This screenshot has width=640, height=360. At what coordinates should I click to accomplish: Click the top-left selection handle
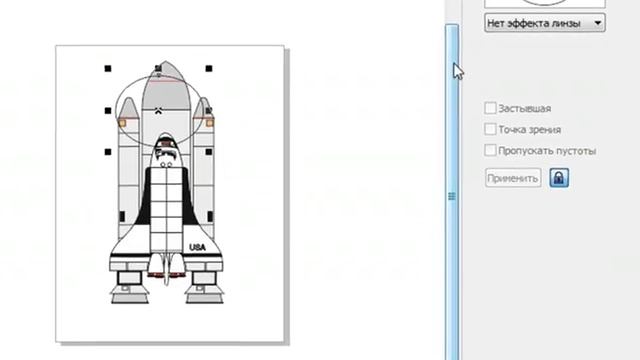(108, 69)
